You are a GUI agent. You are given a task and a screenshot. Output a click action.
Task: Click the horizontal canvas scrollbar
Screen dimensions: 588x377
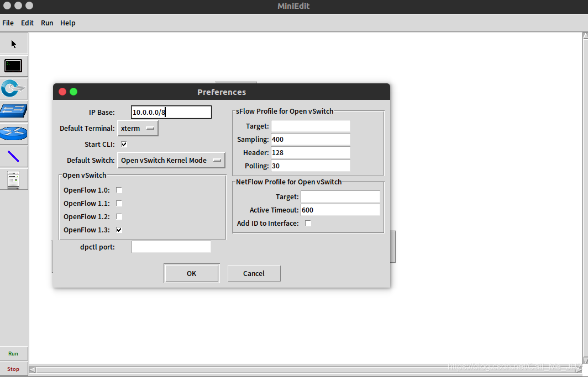click(x=306, y=370)
